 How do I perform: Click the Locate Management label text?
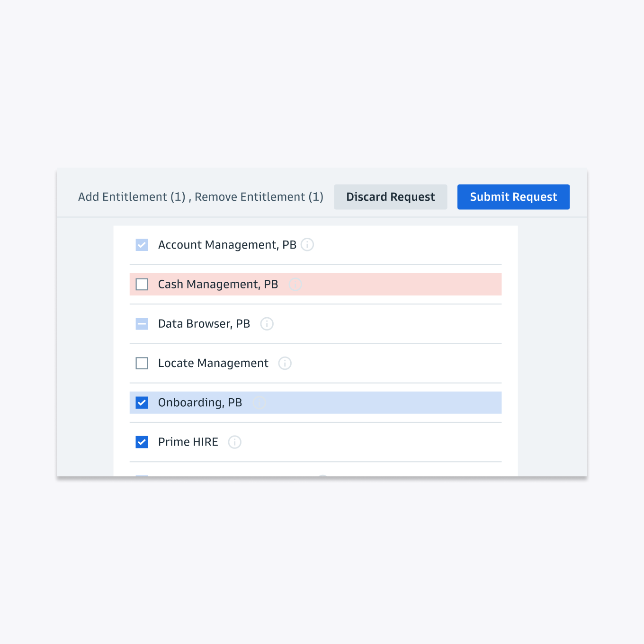pos(213,363)
